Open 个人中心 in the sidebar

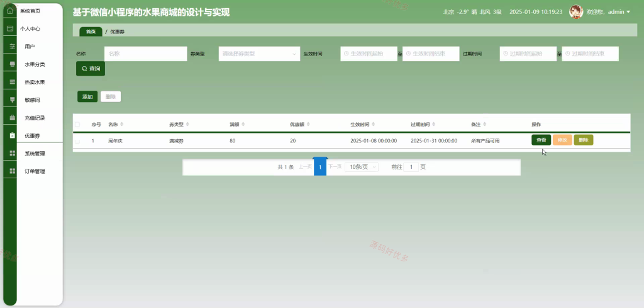[x=30, y=29]
